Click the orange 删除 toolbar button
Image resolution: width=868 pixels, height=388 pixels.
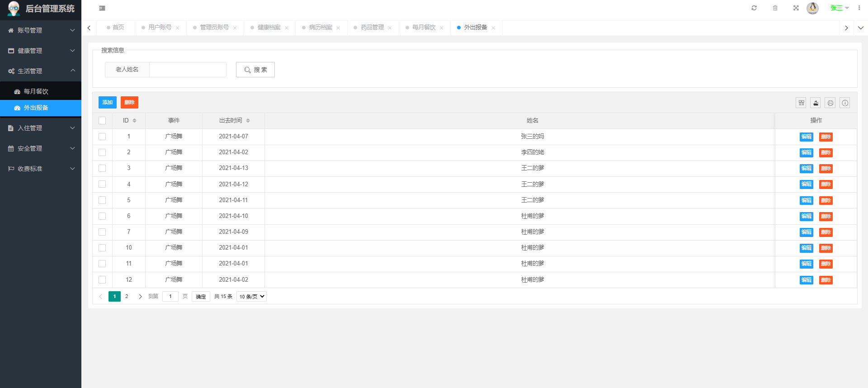pos(129,103)
